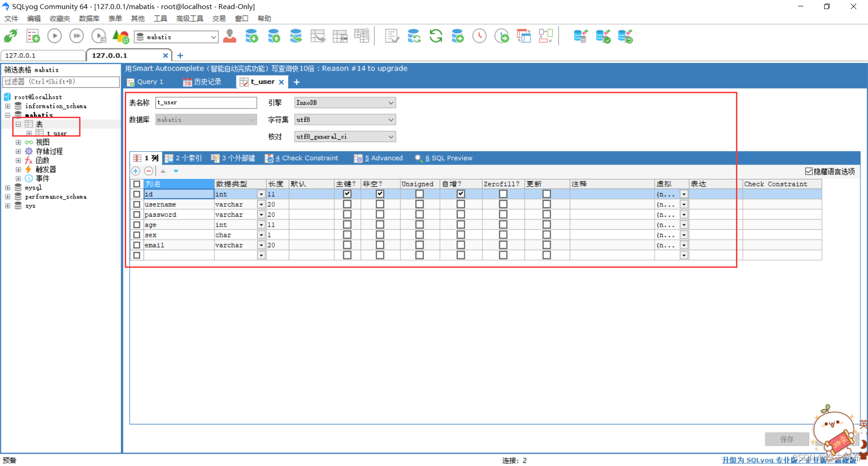Close the t_user tab

click(x=281, y=82)
